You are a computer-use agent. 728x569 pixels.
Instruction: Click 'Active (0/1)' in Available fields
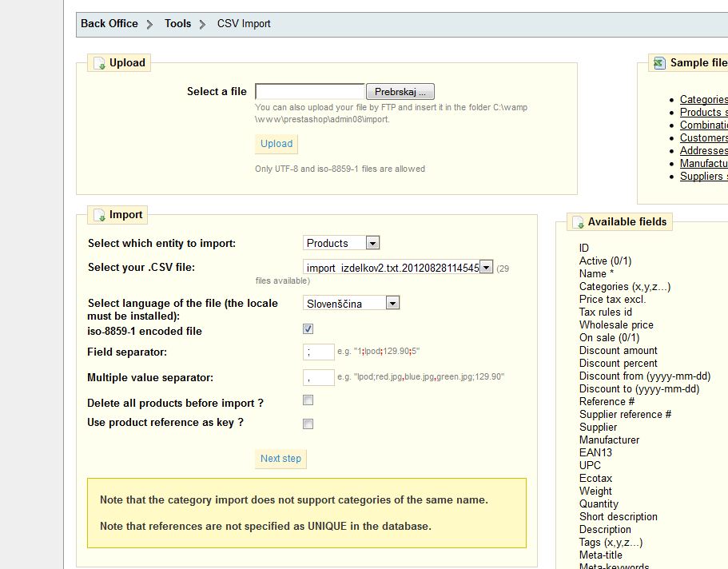tap(605, 261)
